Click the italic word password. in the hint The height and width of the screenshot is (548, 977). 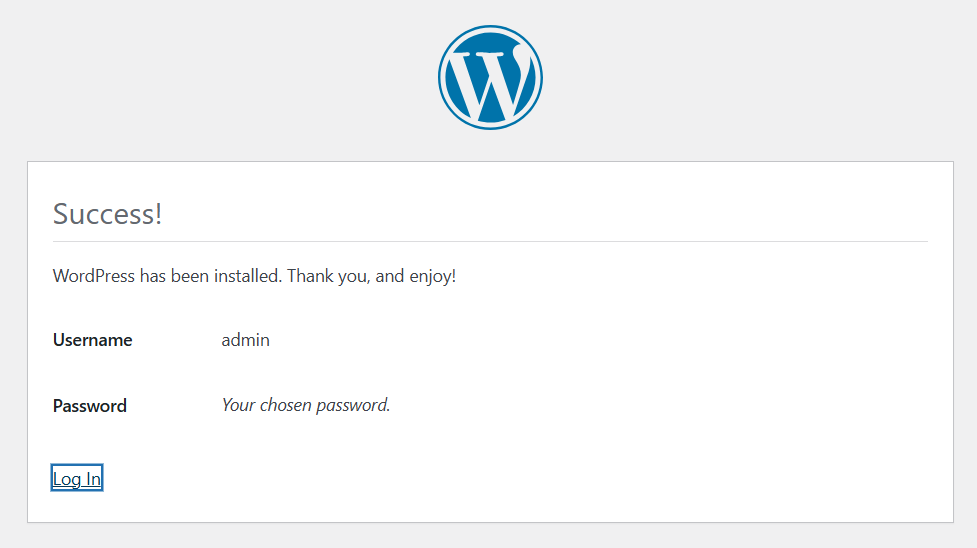pos(353,406)
